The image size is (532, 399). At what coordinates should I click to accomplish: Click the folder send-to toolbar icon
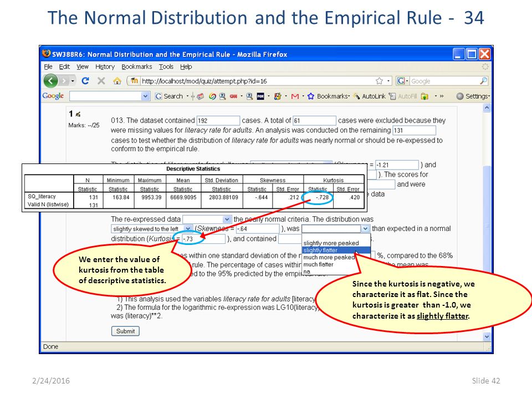[424, 96]
